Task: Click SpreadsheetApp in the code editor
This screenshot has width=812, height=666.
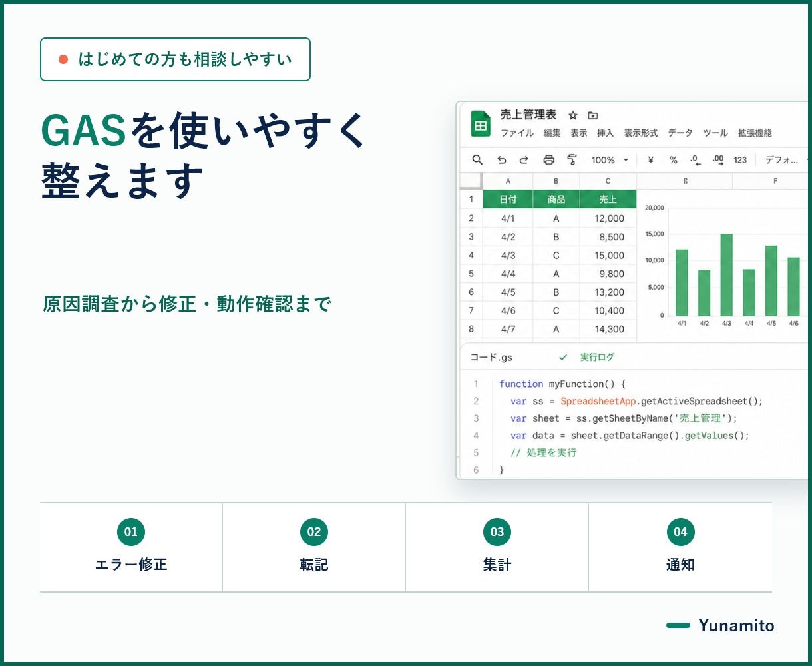Action: click(598, 402)
